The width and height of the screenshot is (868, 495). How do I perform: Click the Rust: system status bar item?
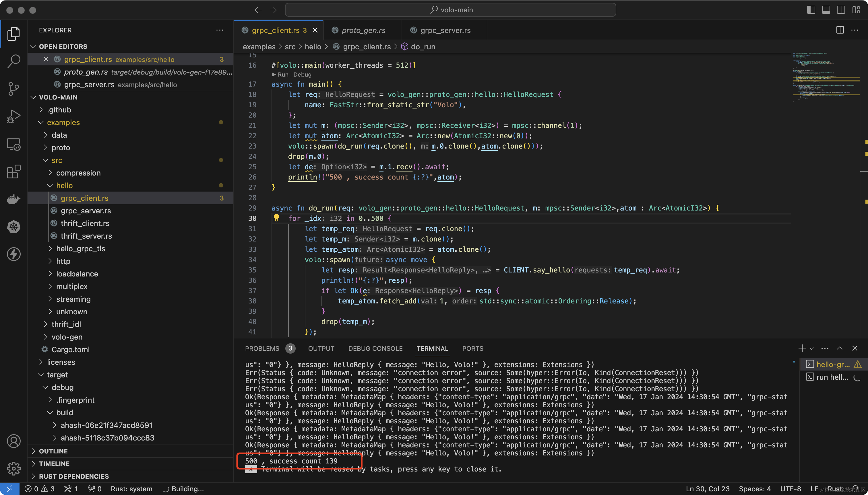(131, 488)
